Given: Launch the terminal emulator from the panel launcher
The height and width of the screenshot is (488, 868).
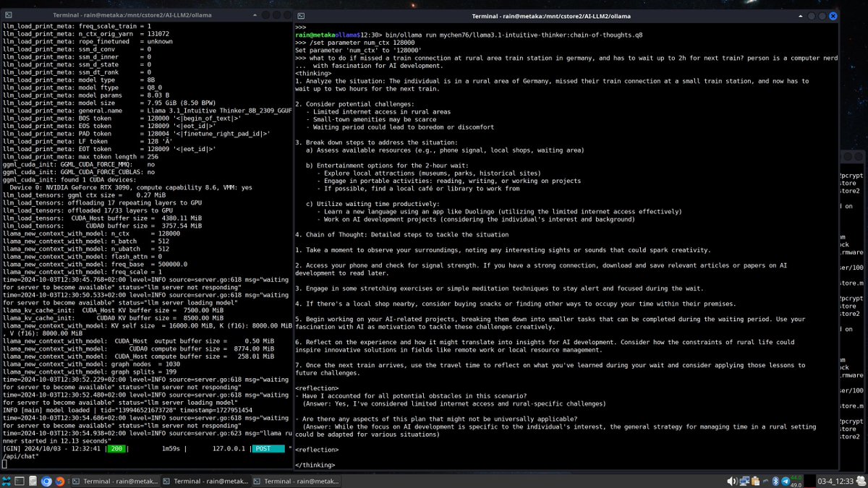Looking at the screenshot, I should (x=20, y=481).
